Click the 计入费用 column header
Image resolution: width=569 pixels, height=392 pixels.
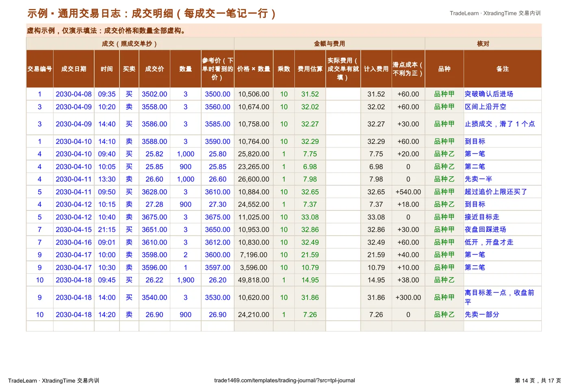[376, 69]
